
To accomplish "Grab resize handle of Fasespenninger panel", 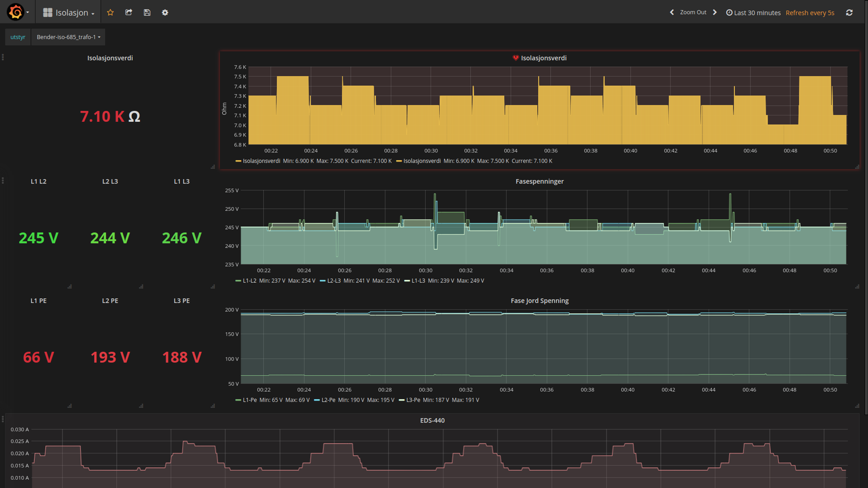I will pos(857,286).
